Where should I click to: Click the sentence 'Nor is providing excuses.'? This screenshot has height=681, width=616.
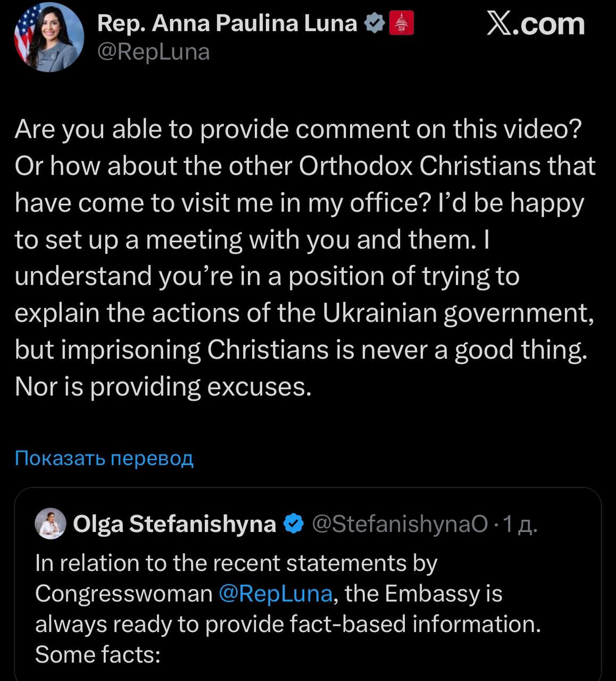pos(163,386)
